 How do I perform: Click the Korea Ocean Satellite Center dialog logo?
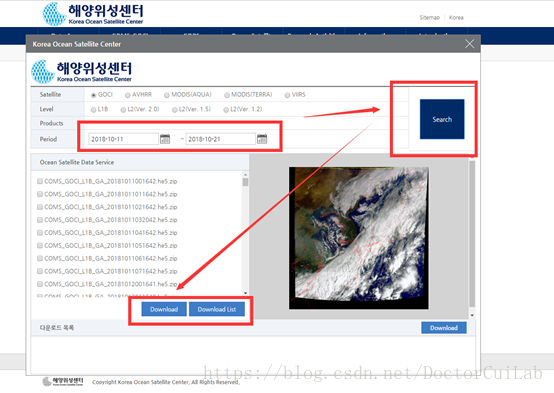[82, 71]
